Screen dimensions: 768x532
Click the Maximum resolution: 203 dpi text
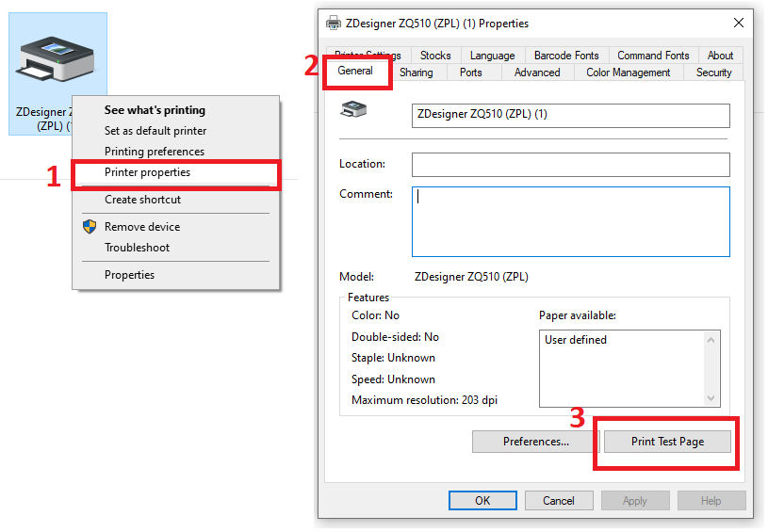point(424,400)
